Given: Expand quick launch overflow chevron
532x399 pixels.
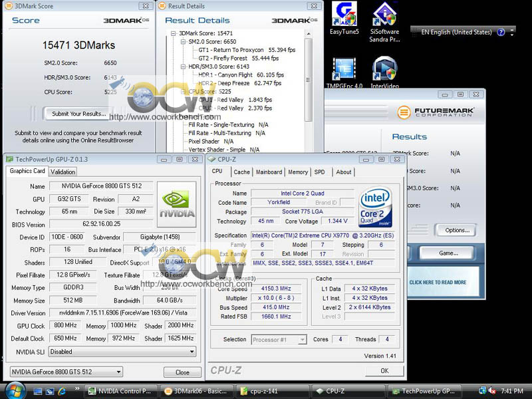Looking at the screenshot, I should point(77,389).
